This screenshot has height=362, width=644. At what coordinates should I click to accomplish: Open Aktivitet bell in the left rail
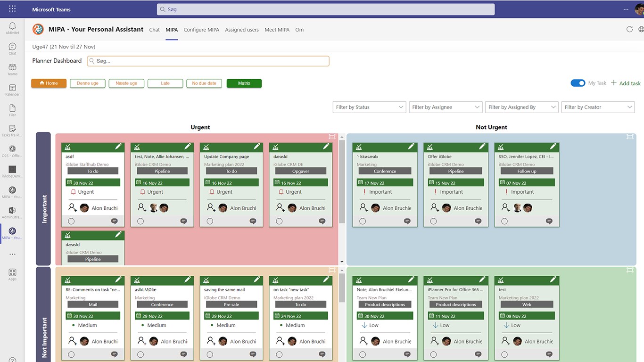12,28
